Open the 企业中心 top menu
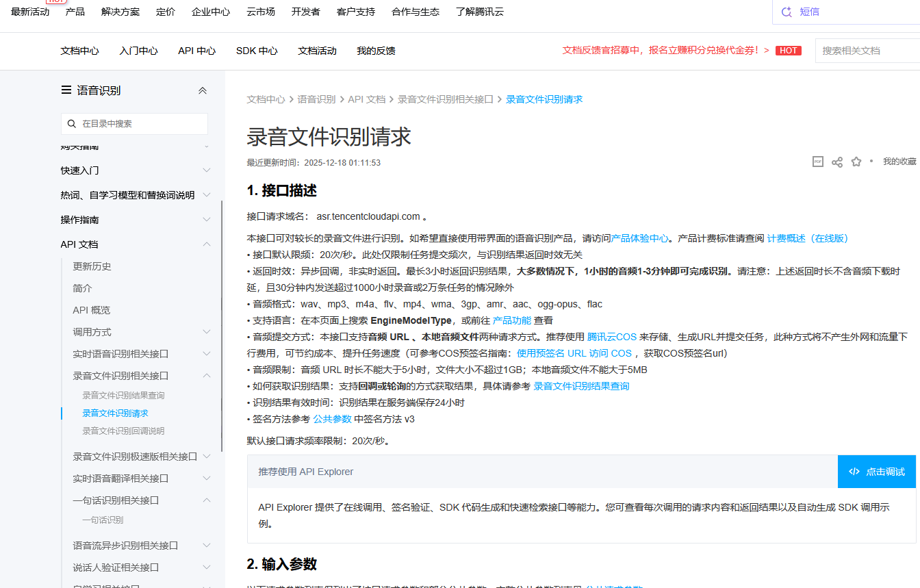Image resolution: width=920 pixels, height=588 pixels. (211, 12)
